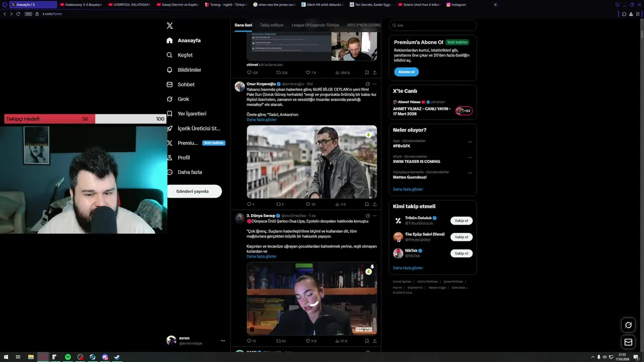The width and height of the screenshot is (644, 362).
Task: Open the floating messages button
Action: pos(628,342)
